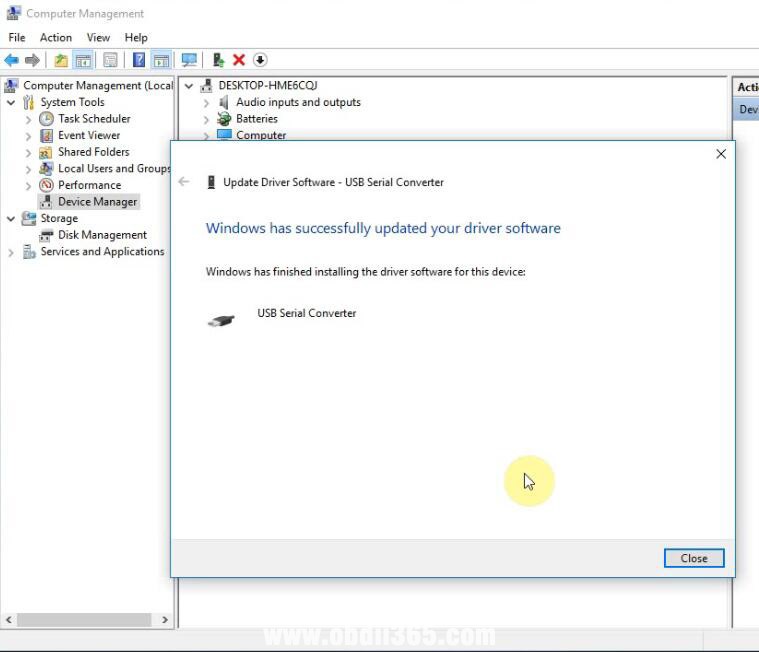
Task: Close Update Driver dialog with X
Action: pos(721,154)
